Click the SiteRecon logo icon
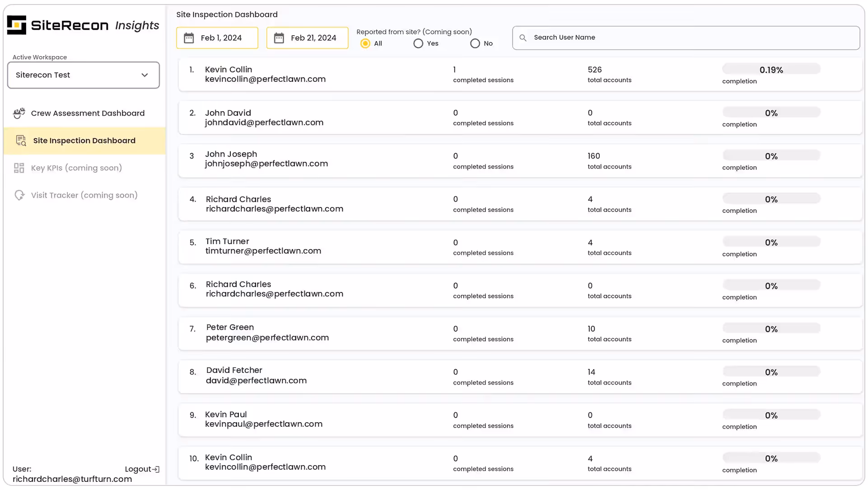The width and height of the screenshot is (868, 490). (x=17, y=25)
